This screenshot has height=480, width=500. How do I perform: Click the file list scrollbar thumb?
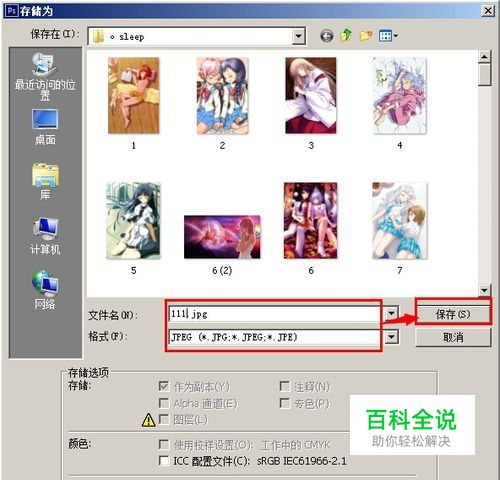(x=484, y=75)
